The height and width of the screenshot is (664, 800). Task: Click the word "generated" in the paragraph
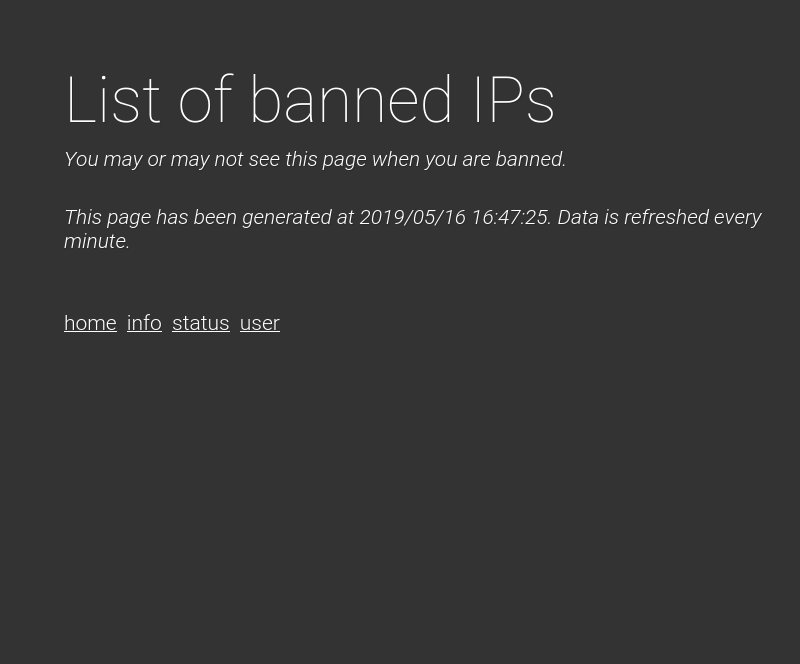[287, 218]
